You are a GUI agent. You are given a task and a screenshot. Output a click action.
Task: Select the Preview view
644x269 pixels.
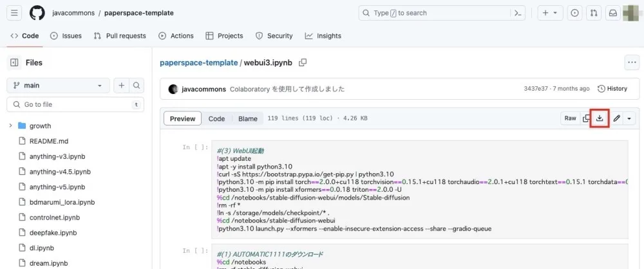(x=182, y=118)
